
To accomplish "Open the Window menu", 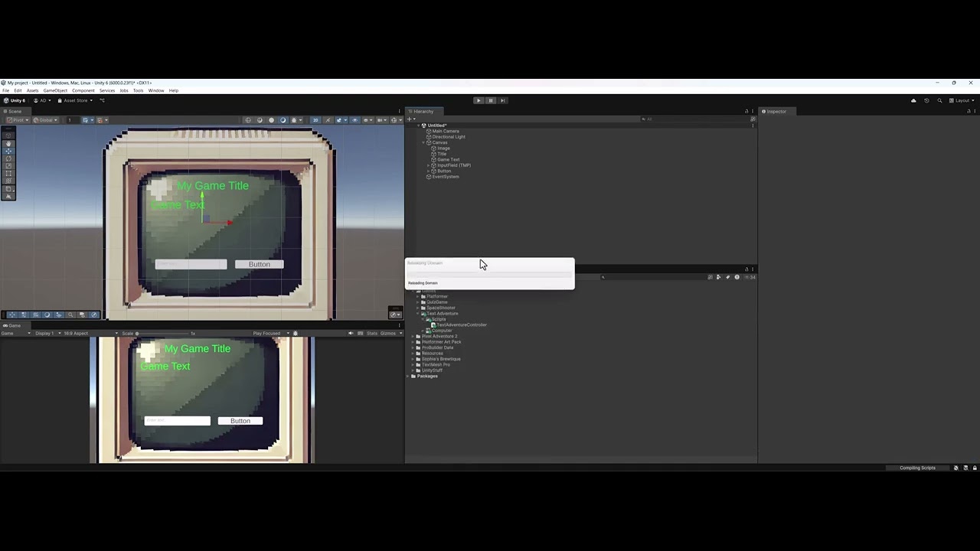I will coord(156,90).
